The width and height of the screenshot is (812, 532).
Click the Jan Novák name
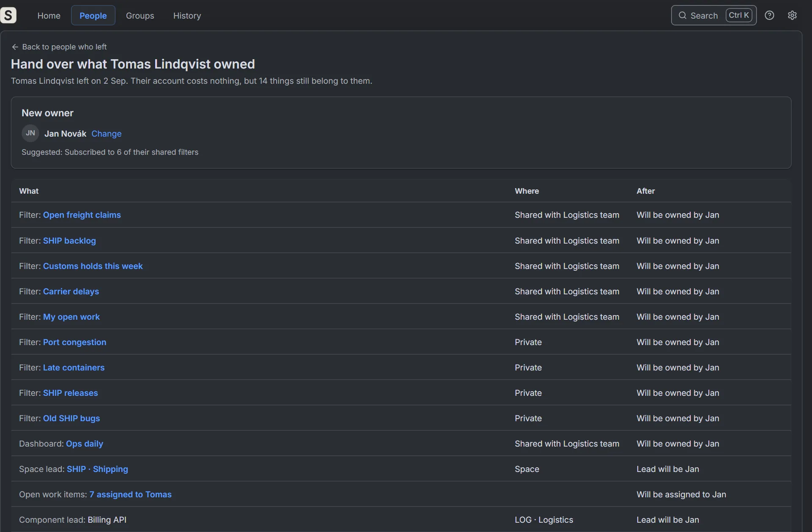65,134
